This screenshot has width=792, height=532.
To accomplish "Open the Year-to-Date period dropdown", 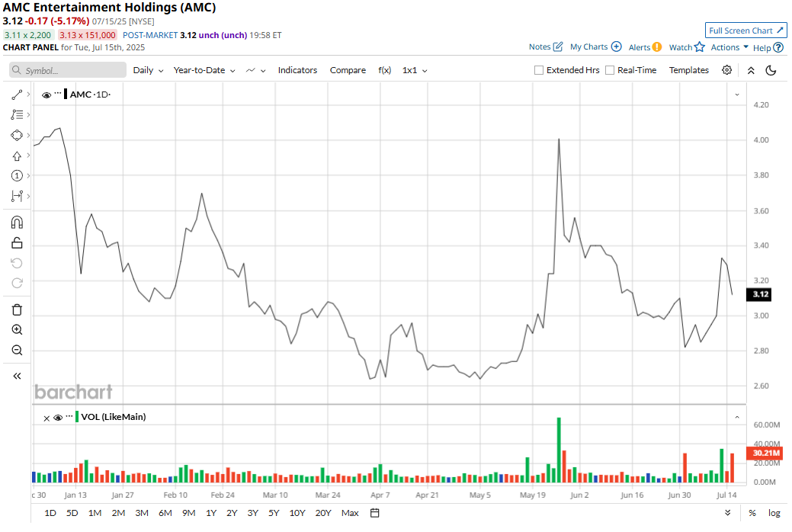I will pyautogui.click(x=204, y=70).
